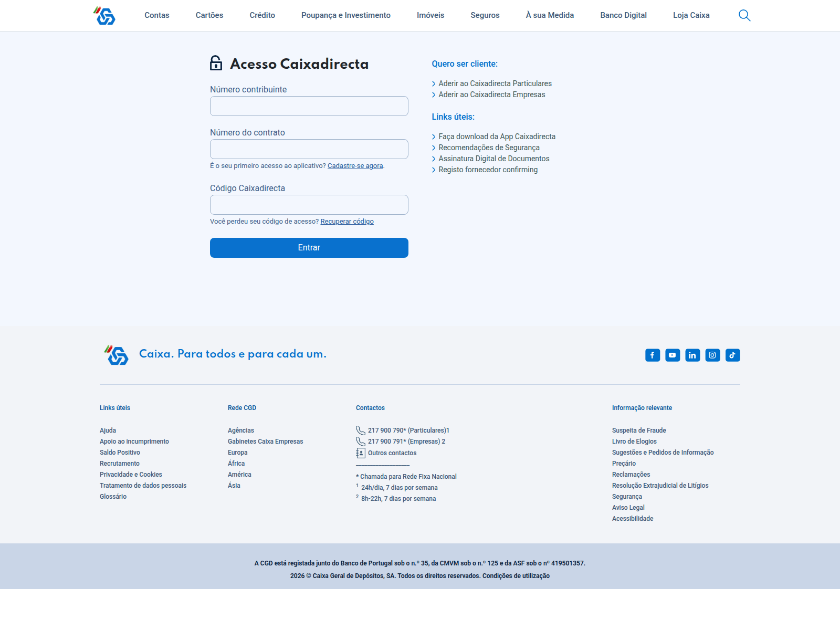Open the Acessibilidade link
This screenshot has height=630, width=840.
pyautogui.click(x=633, y=519)
